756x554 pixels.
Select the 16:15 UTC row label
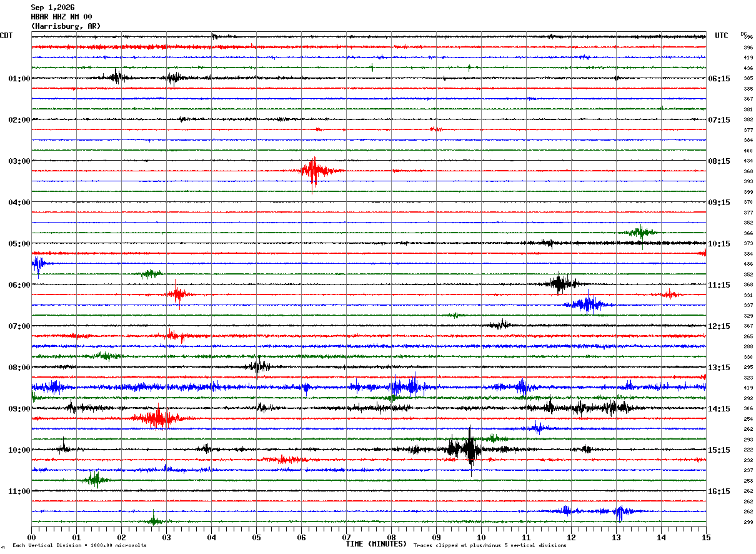pyautogui.click(x=719, y=491)
